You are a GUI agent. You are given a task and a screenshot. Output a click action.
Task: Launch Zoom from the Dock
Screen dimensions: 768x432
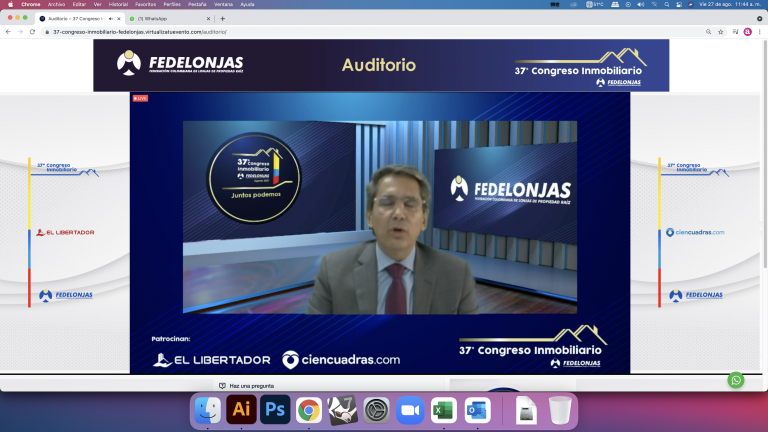point(410,410)
